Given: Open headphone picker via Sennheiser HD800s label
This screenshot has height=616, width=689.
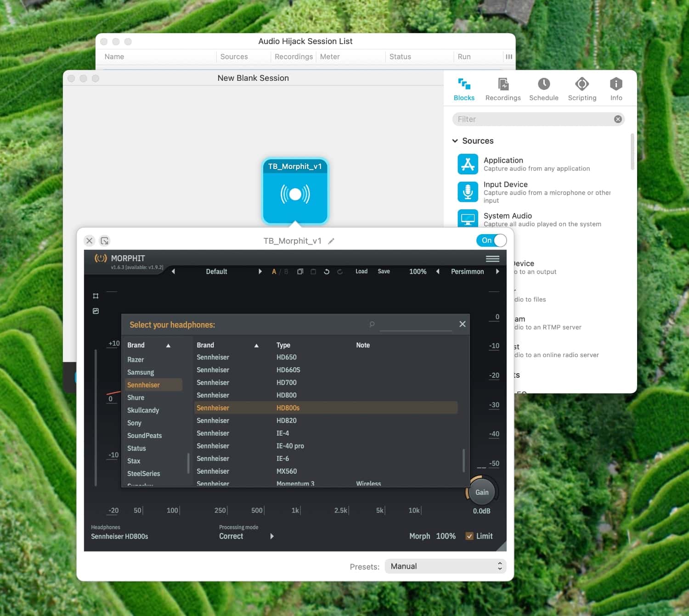Looking at the screenshot, I should [x=119, y=536].
